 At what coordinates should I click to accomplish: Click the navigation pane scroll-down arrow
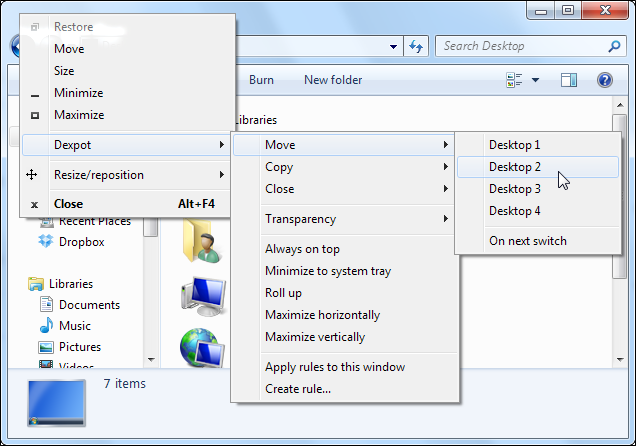(x=151, y=359)
